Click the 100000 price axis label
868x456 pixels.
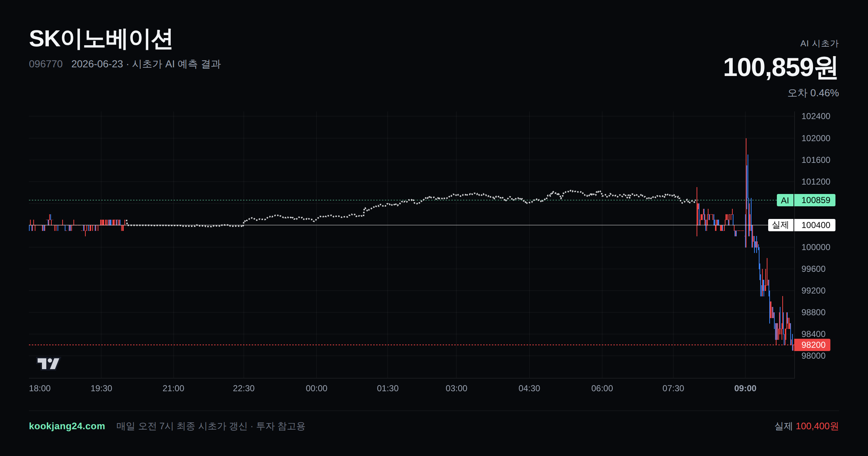coord(816,247)
